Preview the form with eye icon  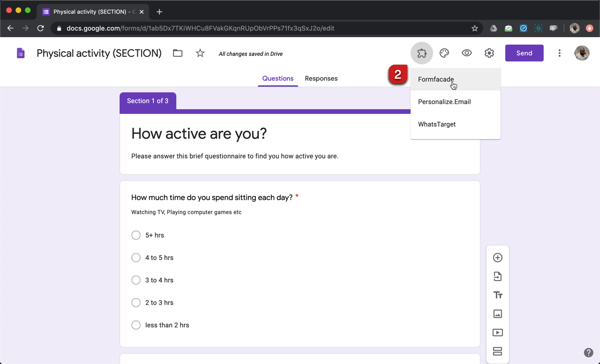pyautogui.click(x=466, y=53)
